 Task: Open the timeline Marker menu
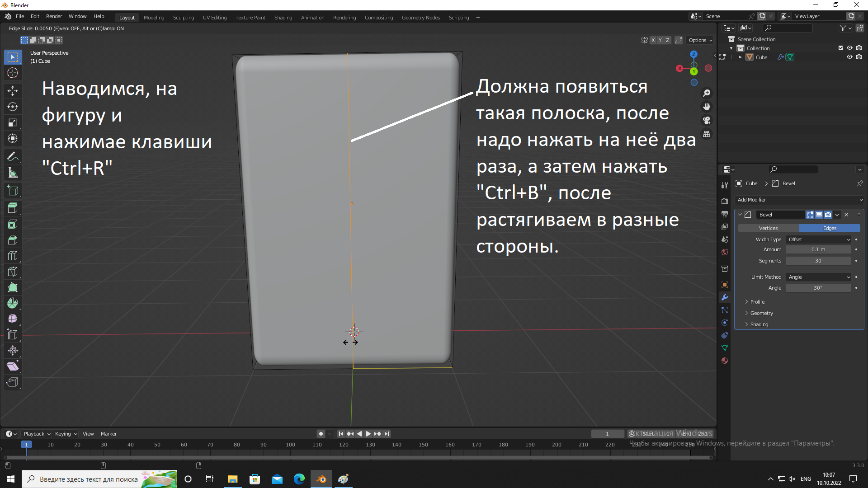pyautogui.click(x=108, y=434)
